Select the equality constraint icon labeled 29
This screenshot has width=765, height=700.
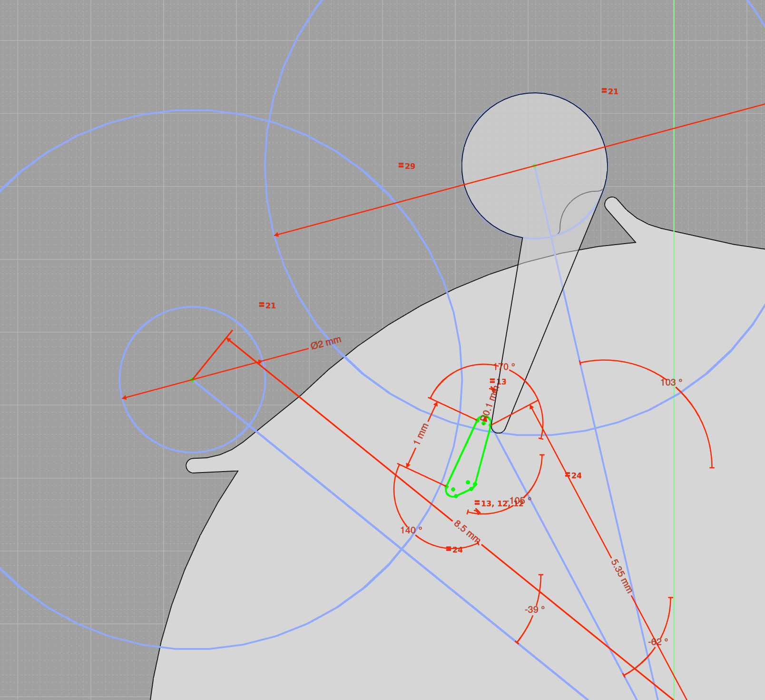click(407, 166)
